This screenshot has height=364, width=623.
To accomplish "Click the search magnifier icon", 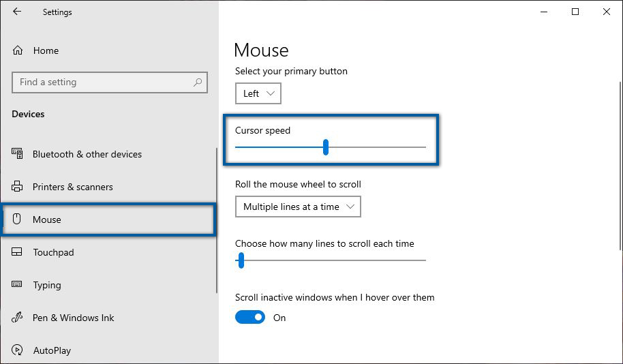I will click(198, 82).
